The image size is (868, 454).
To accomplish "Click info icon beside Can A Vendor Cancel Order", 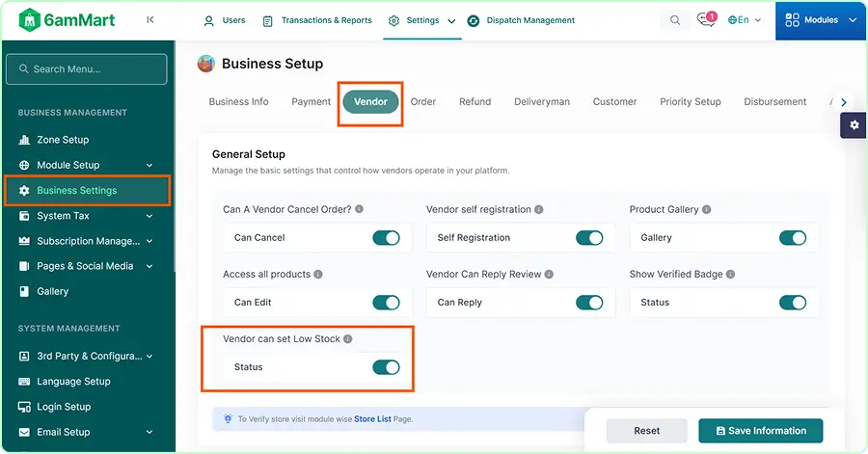I will (360, 209).
